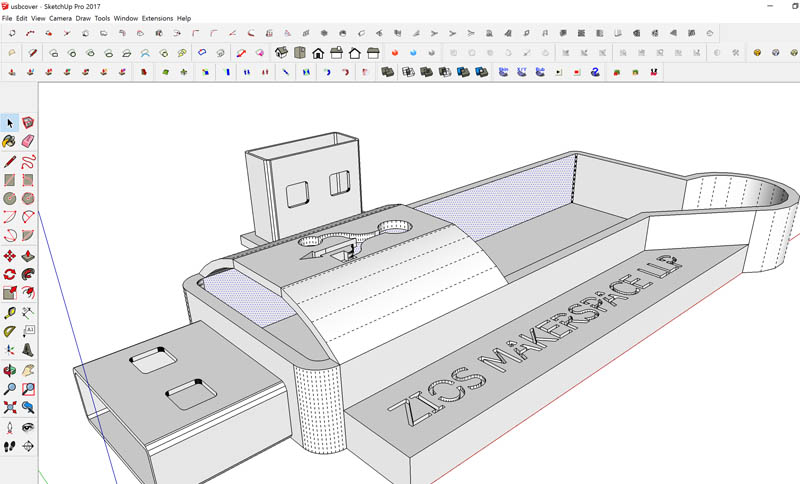This screenshot has height=484, width=800.
Task: Select the 3D Text tool
Action: coord(28,350)
